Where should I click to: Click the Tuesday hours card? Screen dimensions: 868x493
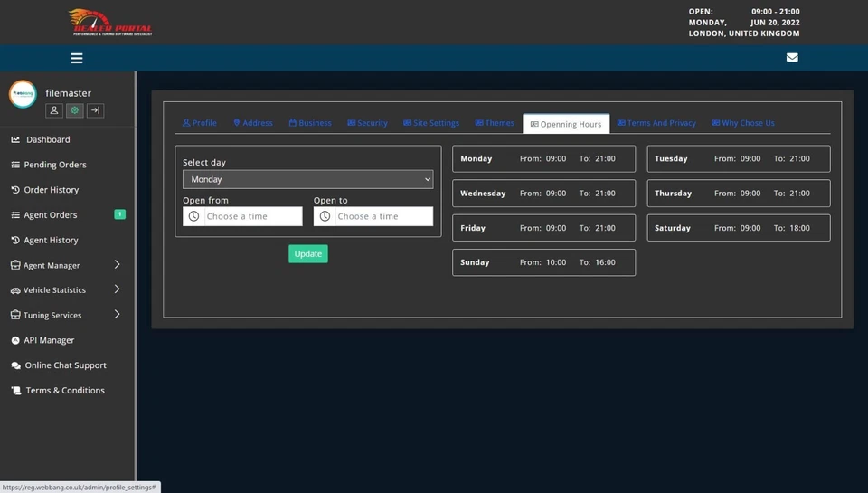tap(739, 158)
